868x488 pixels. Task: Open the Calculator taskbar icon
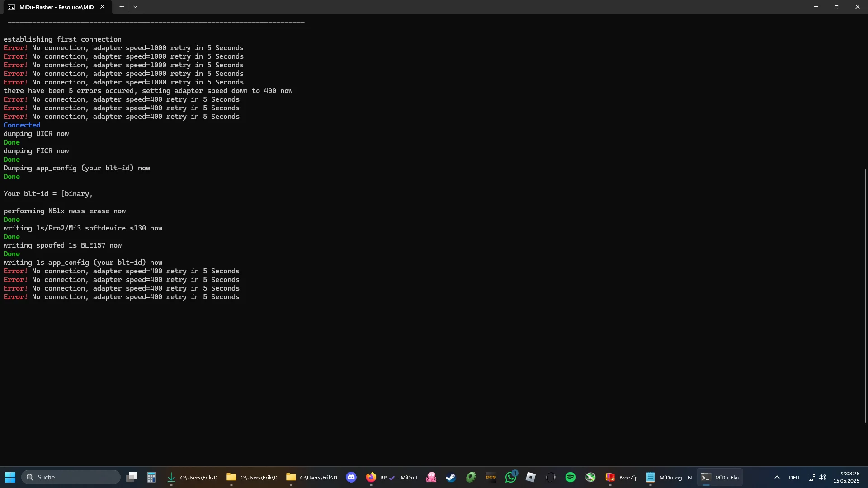coord(151,477)
